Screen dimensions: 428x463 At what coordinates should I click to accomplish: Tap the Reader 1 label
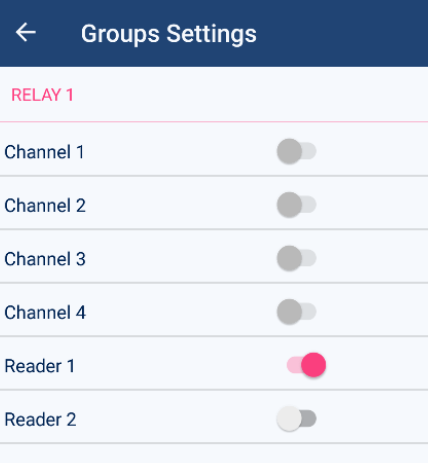(39, 366)
